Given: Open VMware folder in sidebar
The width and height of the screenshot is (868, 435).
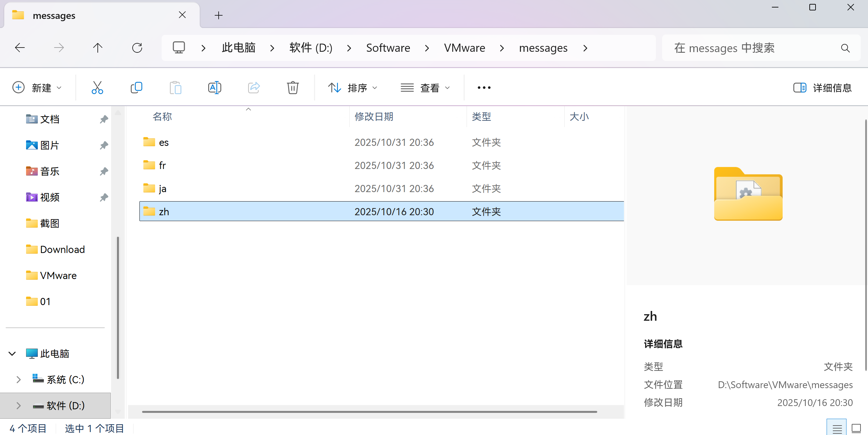Looking at the screenshot, I should 58,275.
